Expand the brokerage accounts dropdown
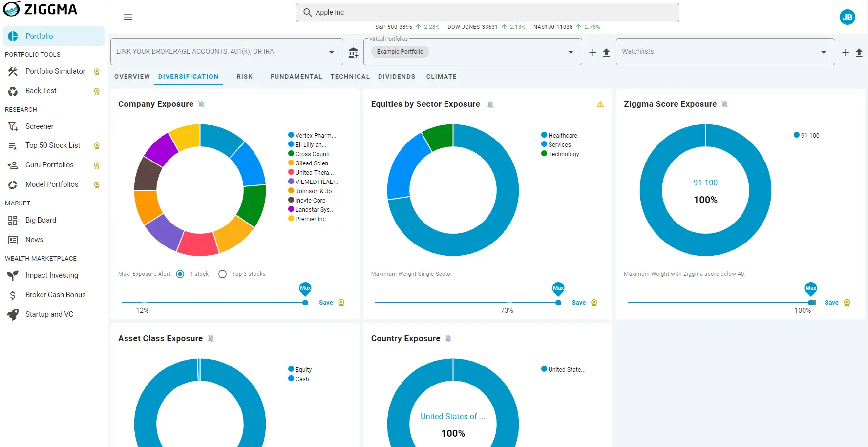This screenshot has width=868, height=447. 332,52
